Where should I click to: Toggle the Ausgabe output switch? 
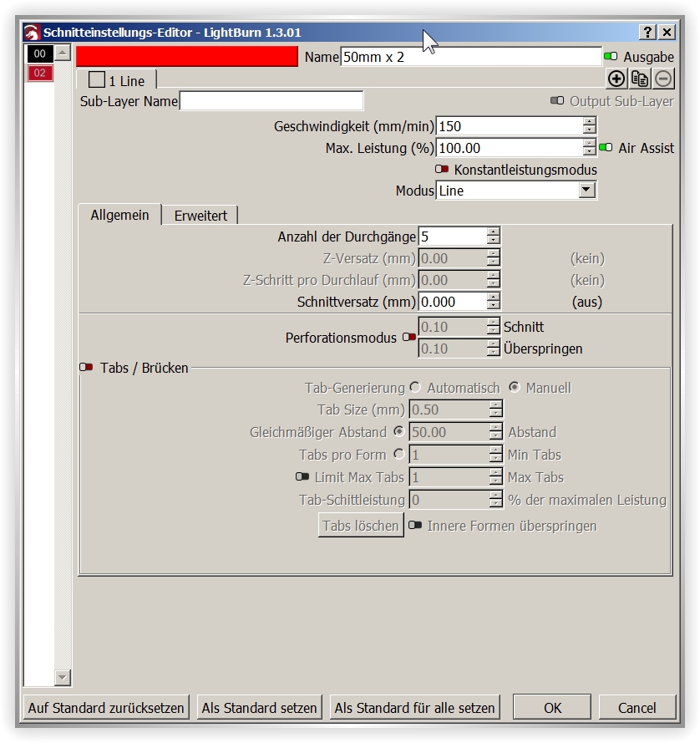(611, 57)
